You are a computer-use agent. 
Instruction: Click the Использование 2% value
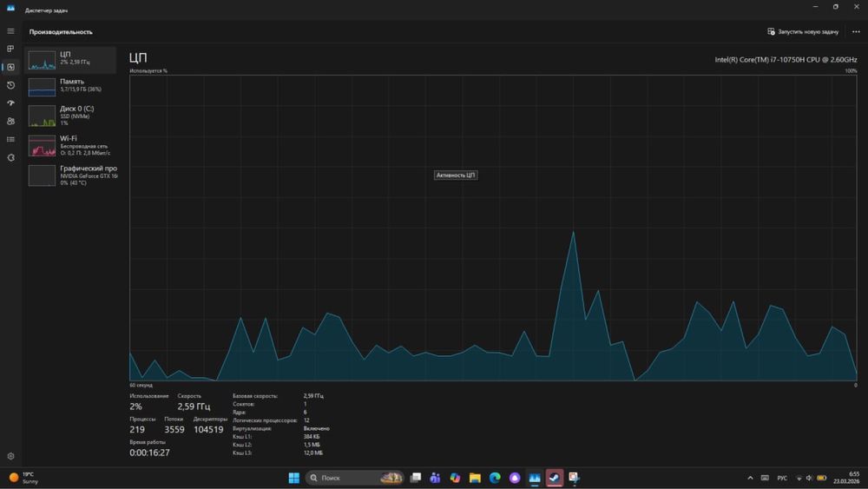pos(135,406)
